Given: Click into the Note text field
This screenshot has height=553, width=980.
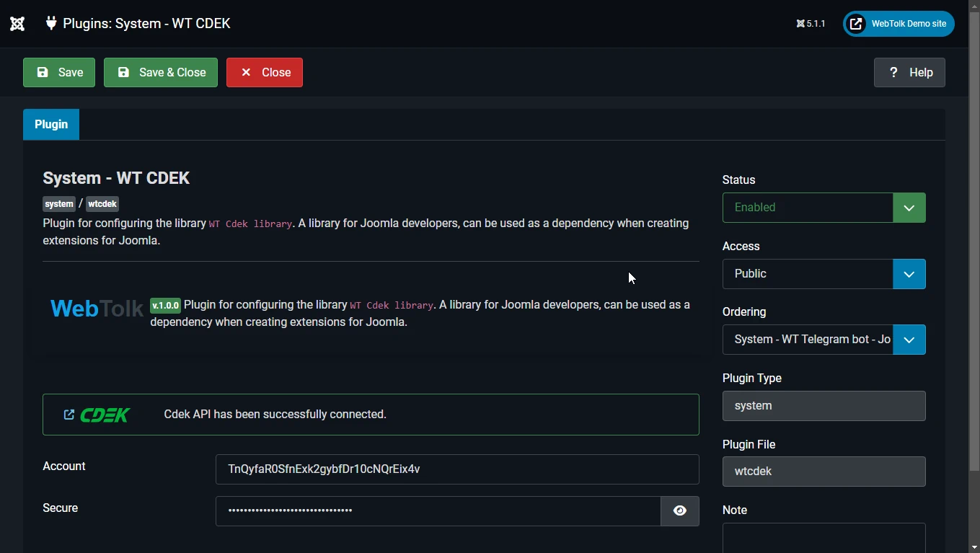Looking at the screenshot, I should pyautogui.click(x=824, y=537).
